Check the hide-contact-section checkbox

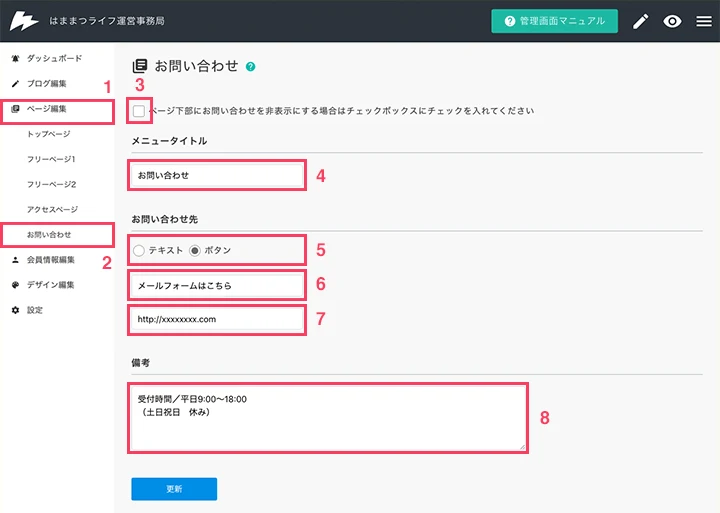point(139,111)
